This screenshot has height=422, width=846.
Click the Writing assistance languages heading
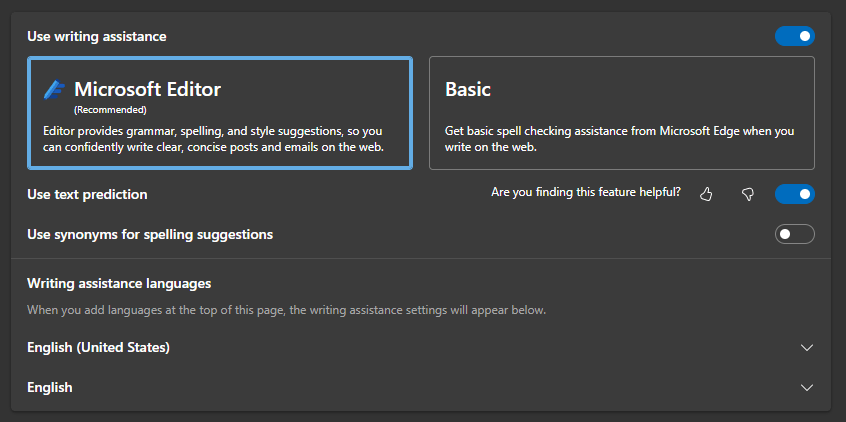[x=119, y=283]
